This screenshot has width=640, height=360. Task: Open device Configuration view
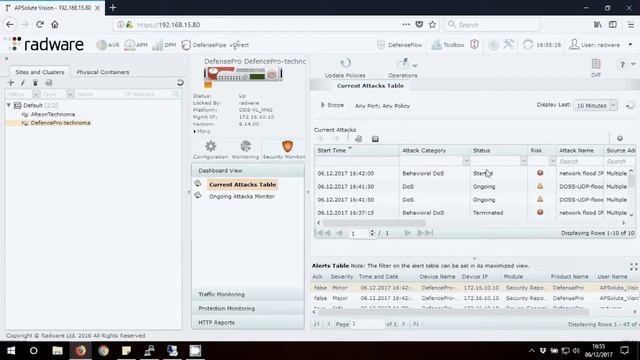[x=211, y=150]
